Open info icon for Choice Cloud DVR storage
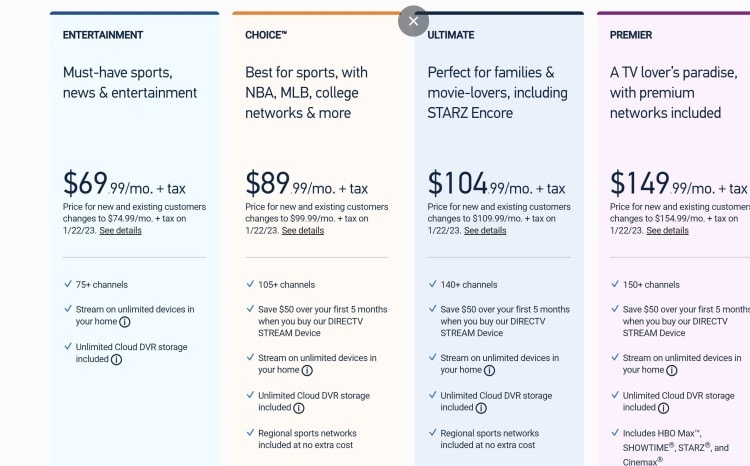The height and width of the screenshot is (466, 750). tap(298, 408)
